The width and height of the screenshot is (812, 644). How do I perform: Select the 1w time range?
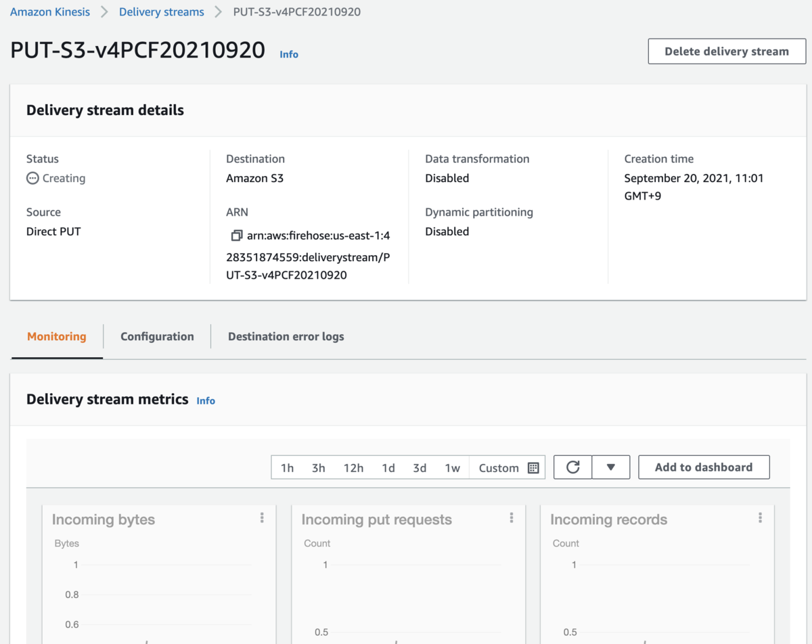(452, 468)
